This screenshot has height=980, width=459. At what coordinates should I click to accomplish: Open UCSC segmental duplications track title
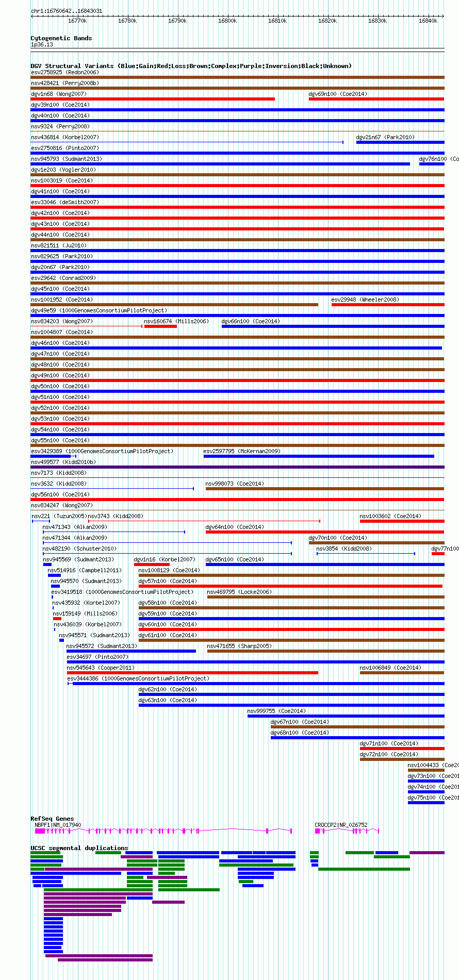click(x=79, y=848)
